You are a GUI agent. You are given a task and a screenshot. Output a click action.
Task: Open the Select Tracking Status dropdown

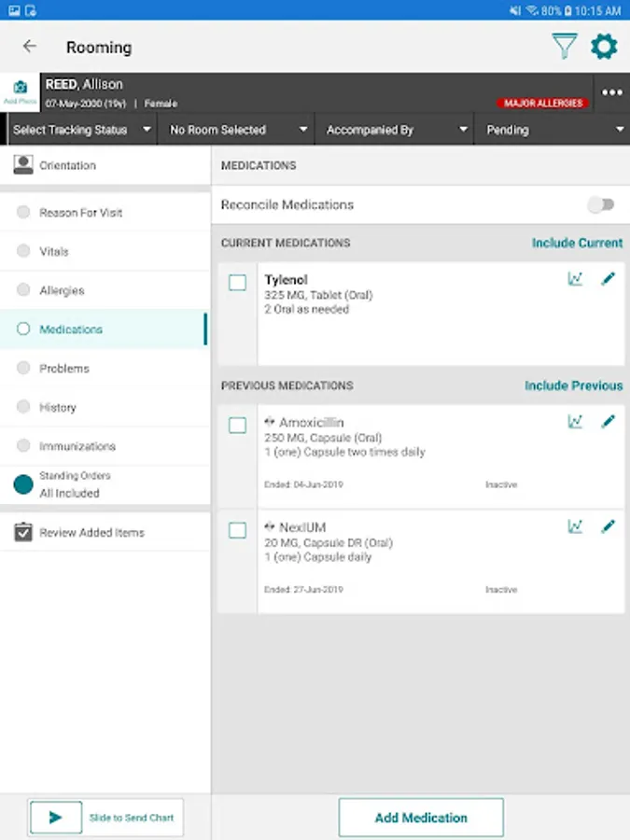82,130
